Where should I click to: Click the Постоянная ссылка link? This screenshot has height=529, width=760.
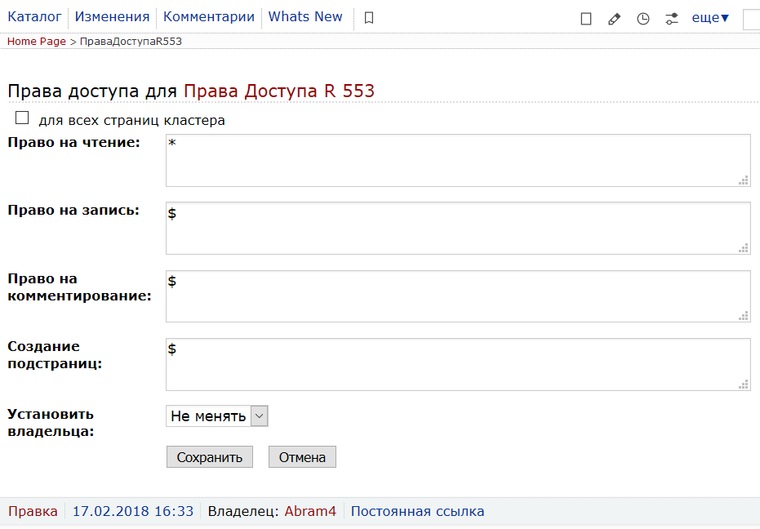[x=417, y=511]
